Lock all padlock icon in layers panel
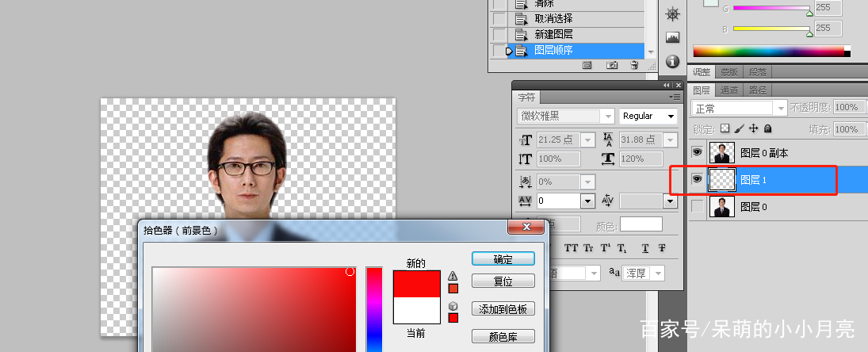This screenshot has height=352, width=868. pos(767,128)
